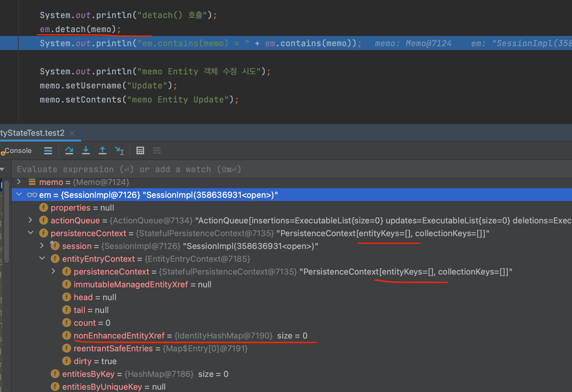Screen dimensions: 572x392
Task: Select the nonEnhancedEntityXref variable row
Action: (119, 336)
